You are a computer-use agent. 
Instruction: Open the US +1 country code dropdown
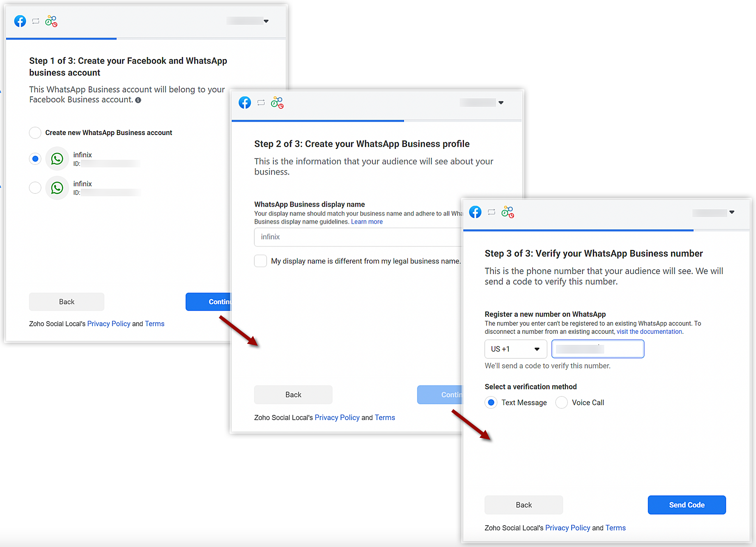coord(515,349)
